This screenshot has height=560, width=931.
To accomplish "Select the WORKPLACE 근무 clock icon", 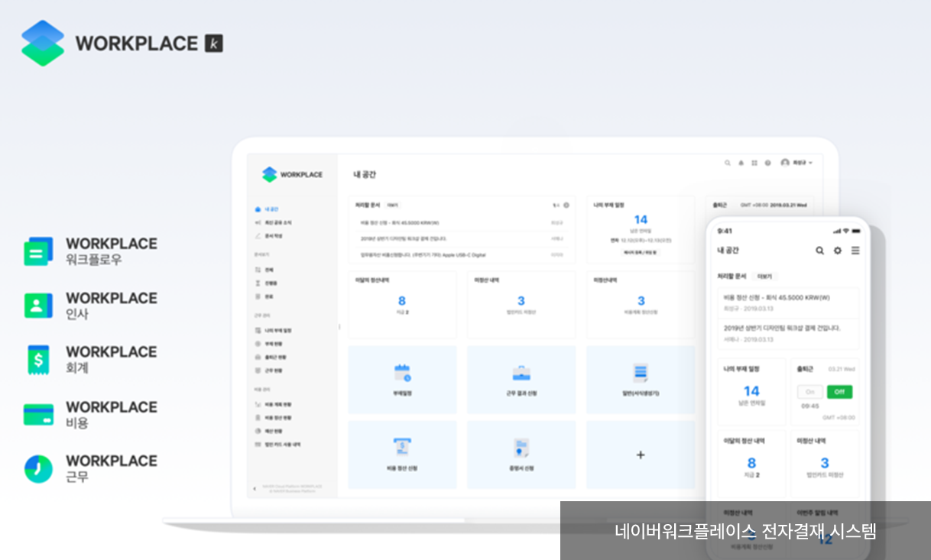I will click(x=38, y=469).
